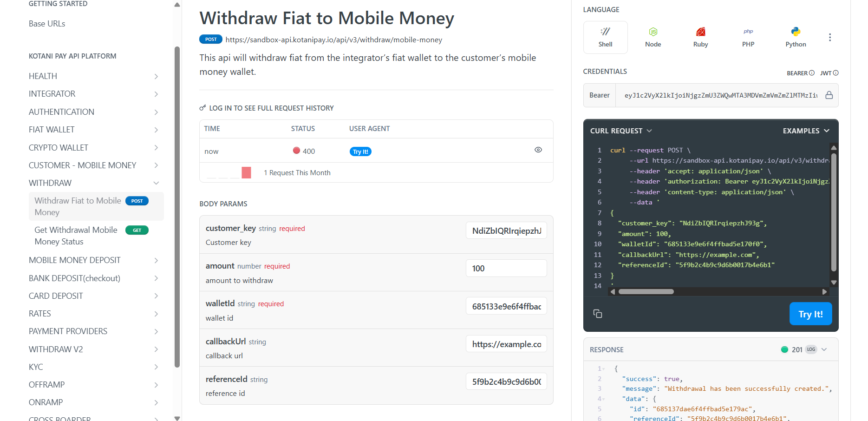Screen dimensions: 868x421
Task: Expand the FIAT WALLET section
Action: coord(94,130)
